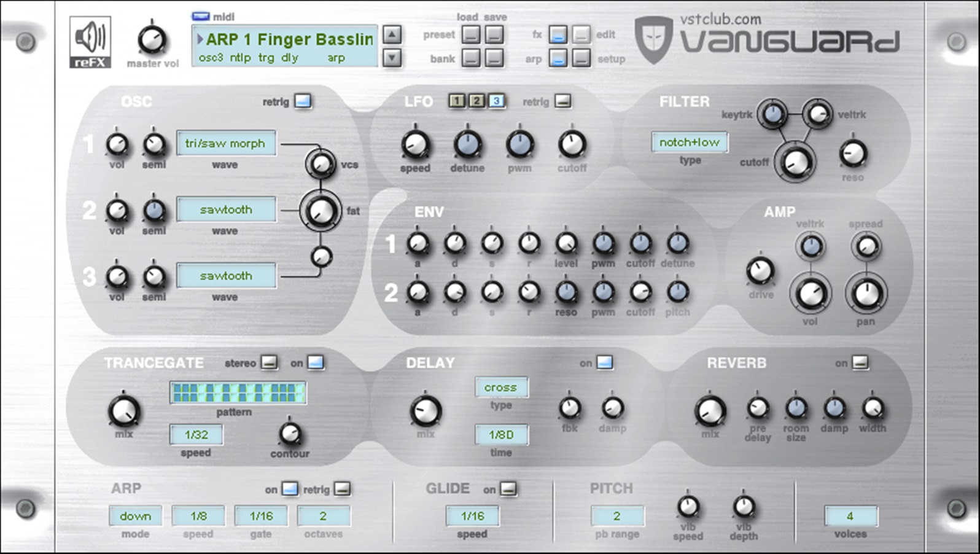Click the preset load button
The image size is (980, 554).
(471, 35)
